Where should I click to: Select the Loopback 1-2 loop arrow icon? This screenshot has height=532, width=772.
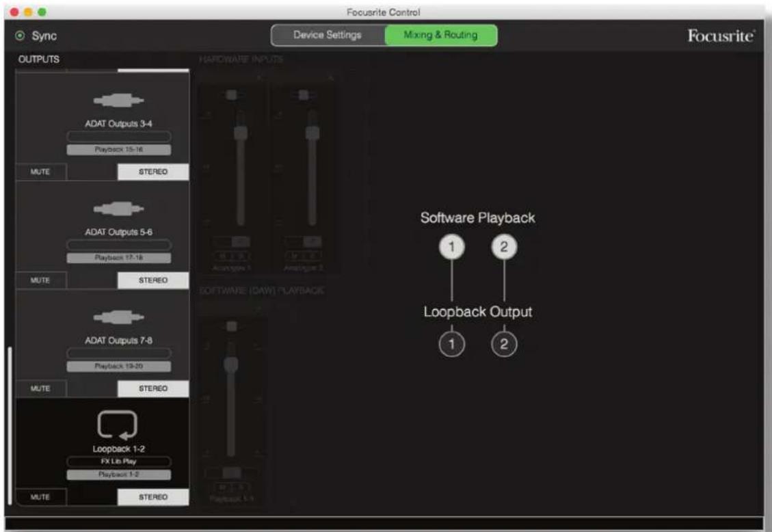[117, 425]
